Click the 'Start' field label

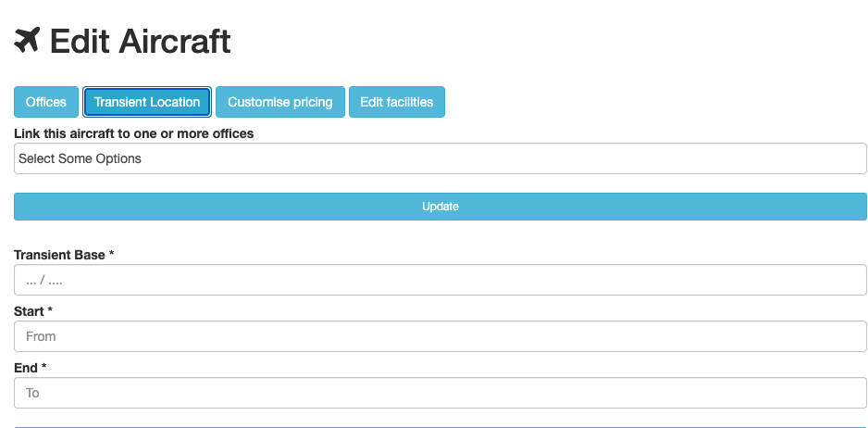tap(30, 311)
